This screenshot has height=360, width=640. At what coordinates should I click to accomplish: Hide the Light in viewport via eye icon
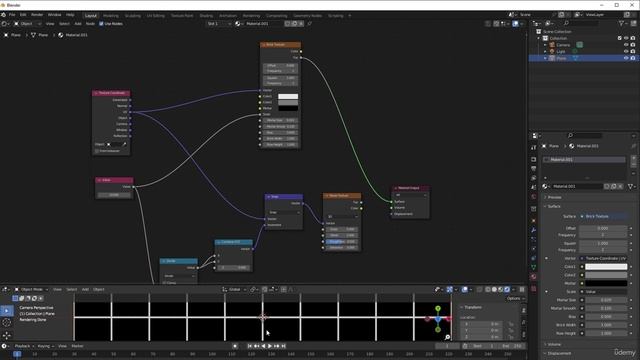[x=626, y=51]
